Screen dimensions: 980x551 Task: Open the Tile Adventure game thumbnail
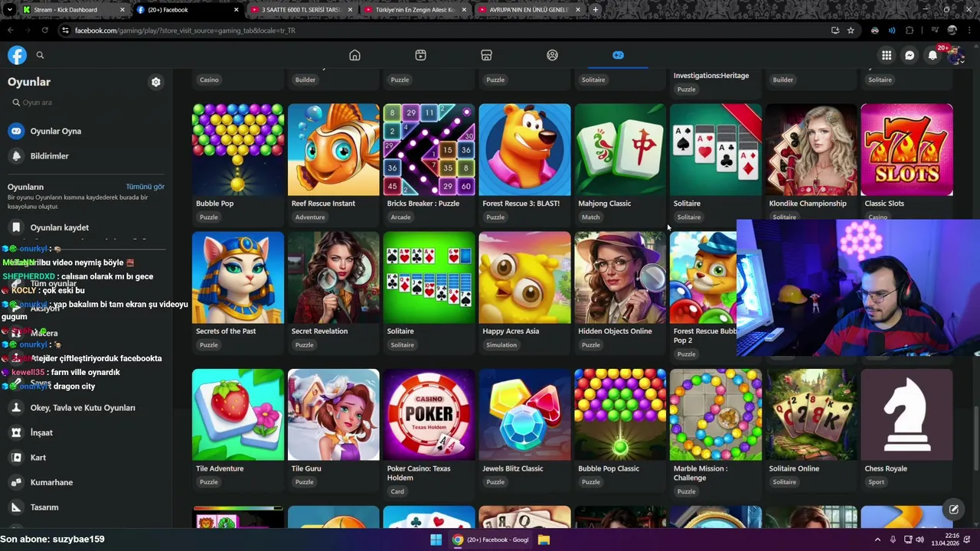point(238,415)
